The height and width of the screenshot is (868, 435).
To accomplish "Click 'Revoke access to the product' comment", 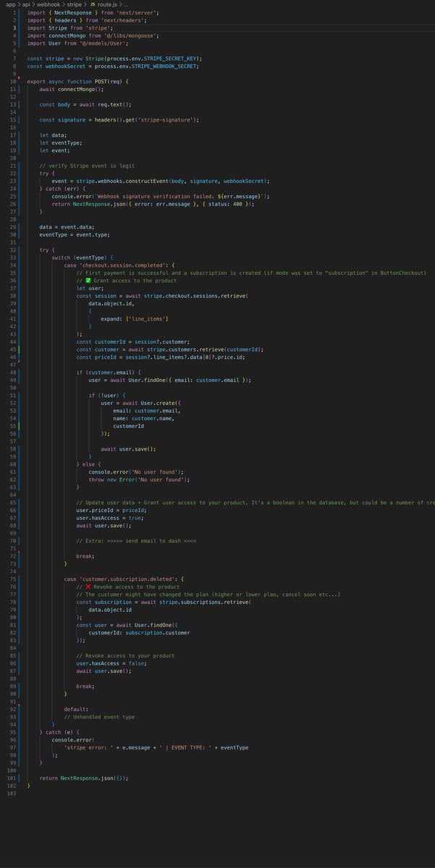I will point(138,587).
